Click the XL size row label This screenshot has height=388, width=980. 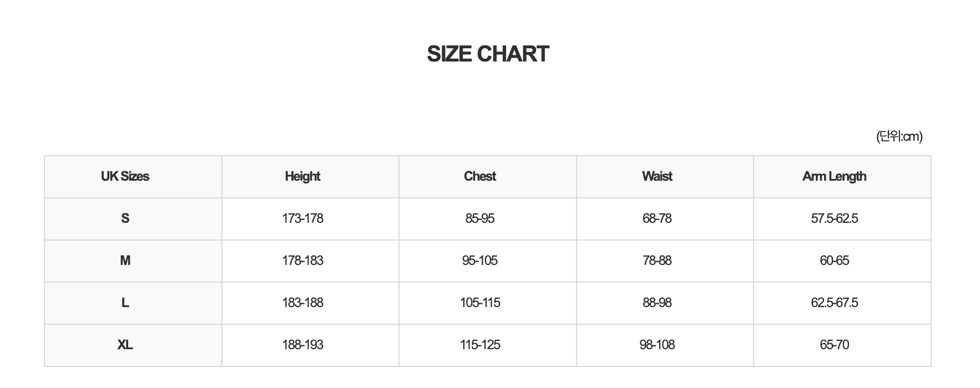[x=125, y=345]
